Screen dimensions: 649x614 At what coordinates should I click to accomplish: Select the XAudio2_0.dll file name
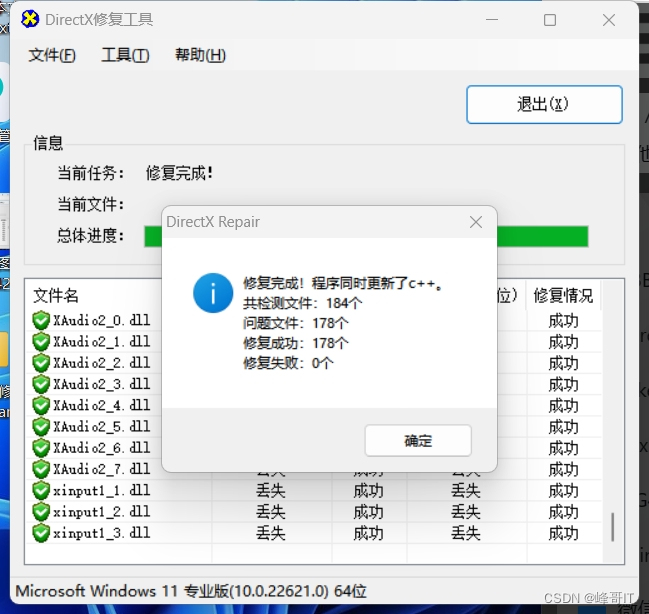pyautogui.click(x=101, y=320)
